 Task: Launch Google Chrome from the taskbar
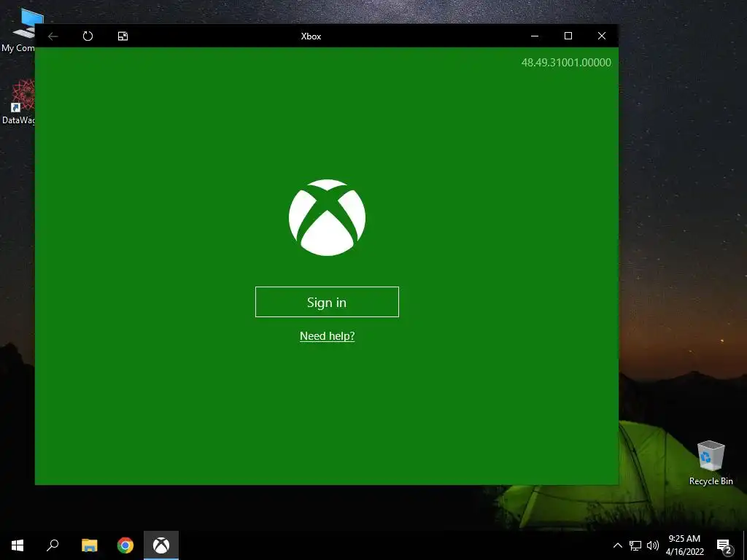click(125, 545)
